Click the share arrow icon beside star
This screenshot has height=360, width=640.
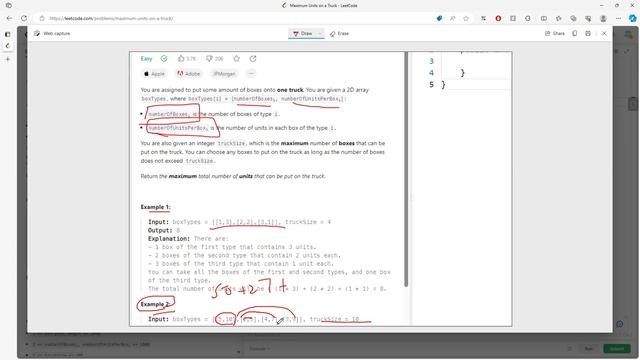pyautogui.click(x=253, y=59)
